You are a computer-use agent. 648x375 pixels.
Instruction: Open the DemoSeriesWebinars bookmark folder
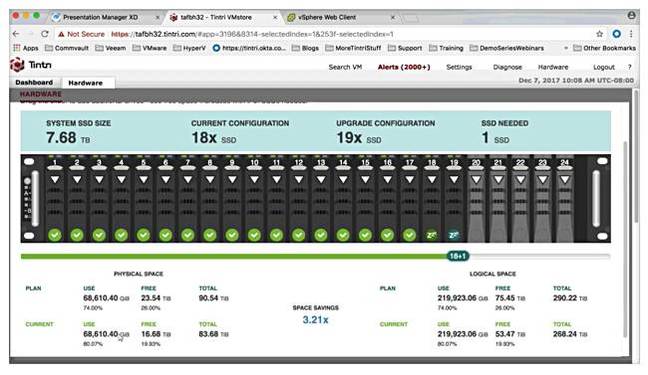[x=507, y=48]
